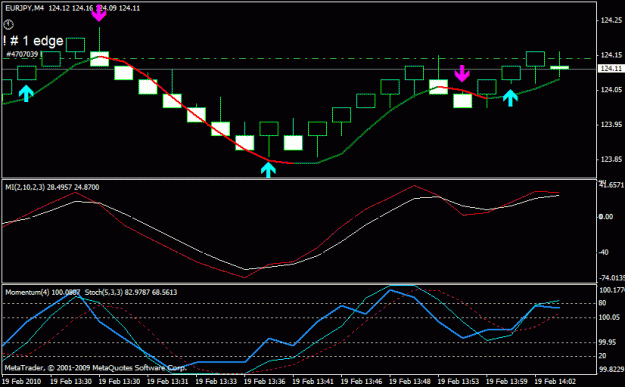The width and height of the screenshot is (625, 387).
Task: Click the 124.05 price scale label
Action: pyautogui.click(x=611, y=90)
